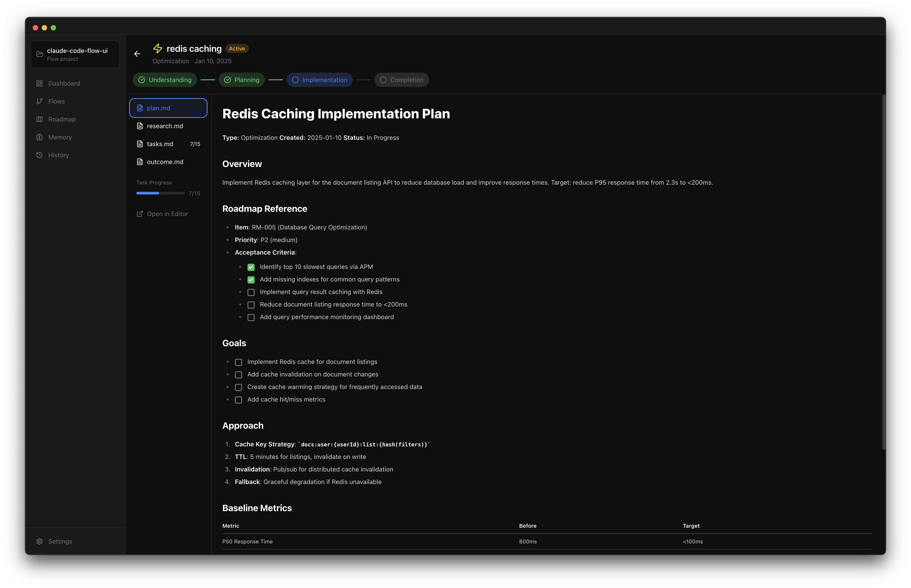Check 'Implement query result caching with Redis'

(x=251, y=292)
